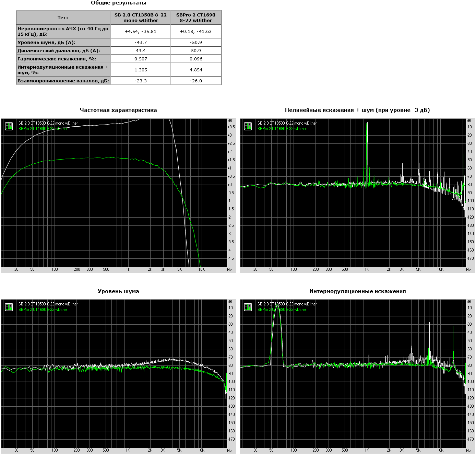Viewport: 476px width, 454px height.
Task: Click the spectrum icon in noise level graph
Action: 9,307
